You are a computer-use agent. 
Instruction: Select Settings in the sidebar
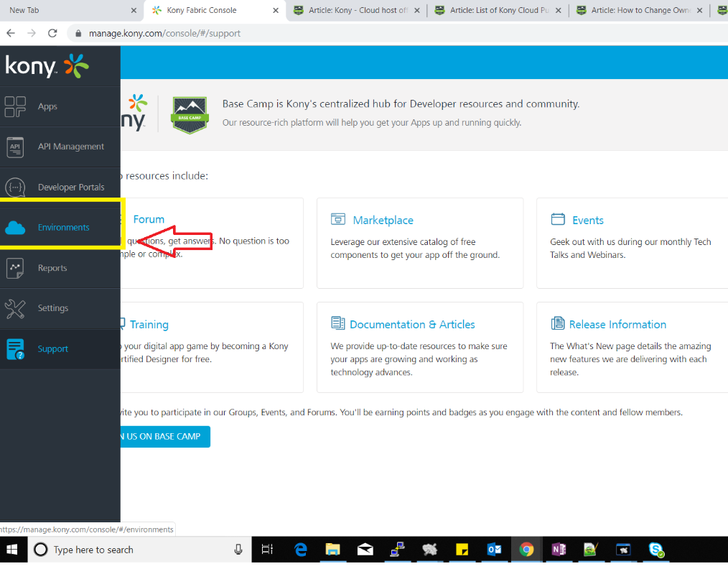tap(52, 308)
